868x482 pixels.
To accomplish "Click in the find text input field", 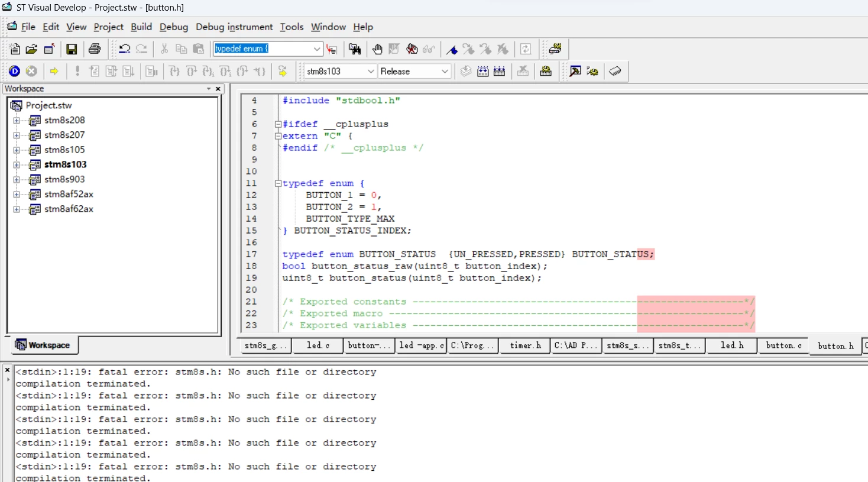I will point(262,49).
